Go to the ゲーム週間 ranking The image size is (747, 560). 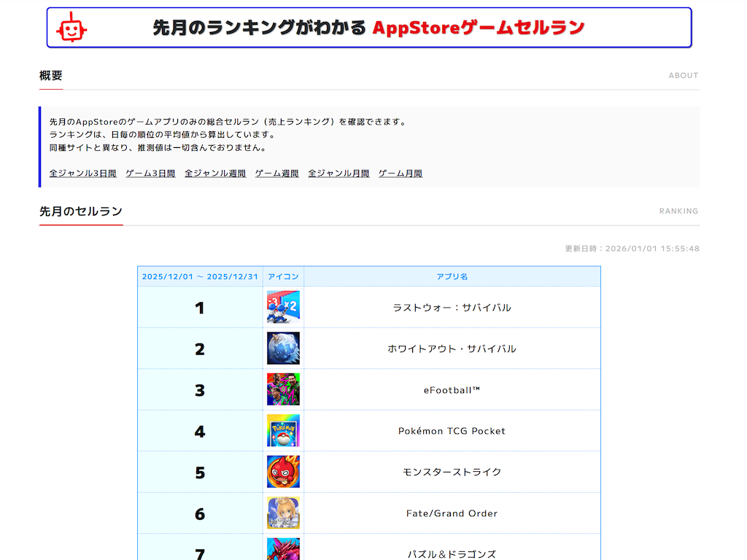276,174
